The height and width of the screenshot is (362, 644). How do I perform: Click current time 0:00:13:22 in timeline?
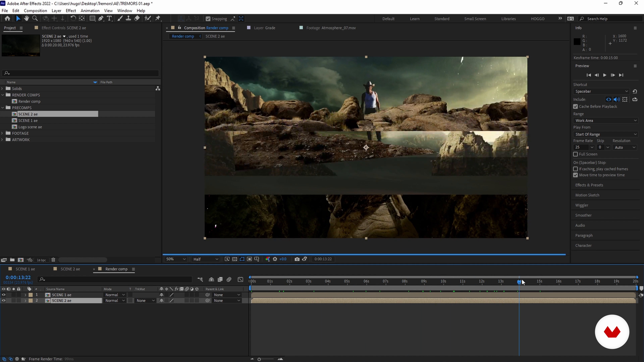[18, 277]
